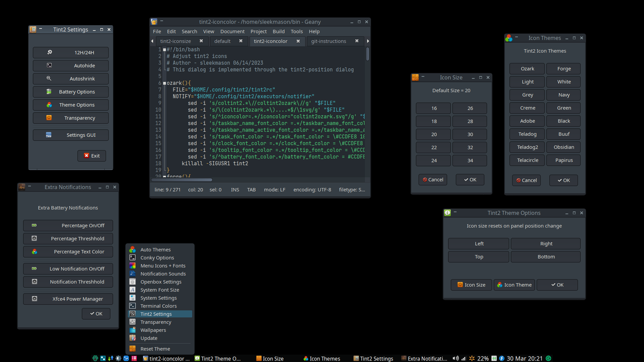This screenshot has width=644, height=362.
Task: Select Openbox Settings in the menu
Action: pyautogui.click(x=159, y=282)
